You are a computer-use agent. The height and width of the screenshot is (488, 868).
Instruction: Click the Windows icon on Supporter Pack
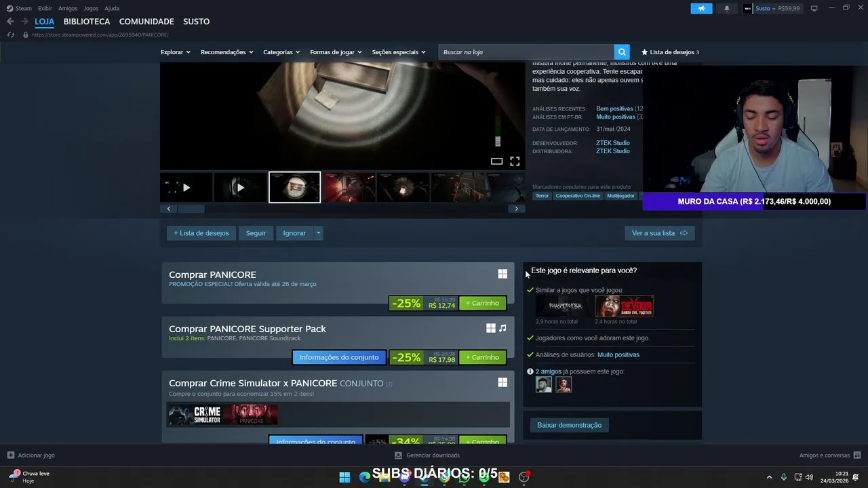[490, 328]
